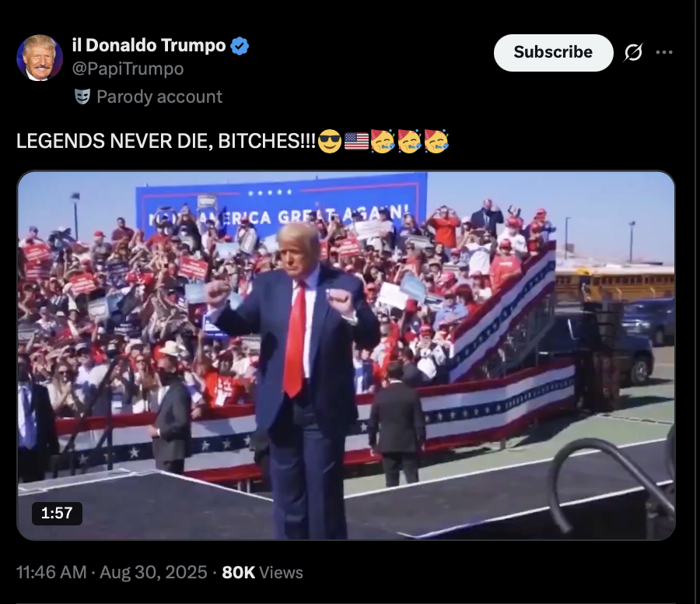Open the three-dot more options menu
Image resolution: width=700 pixels, height=604 pixels.
(664, 52)
